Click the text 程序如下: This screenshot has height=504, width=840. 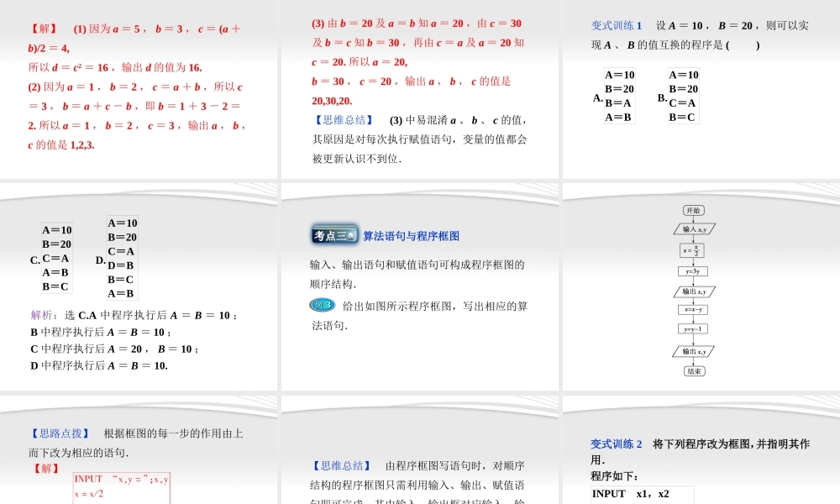tap(615, 475)
